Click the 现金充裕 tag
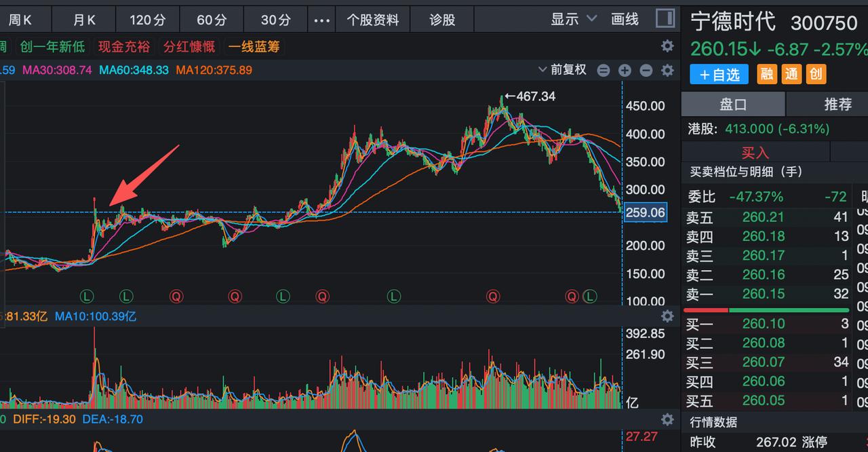The height and width of the screenshot is (452, 868). pos(124,47)
